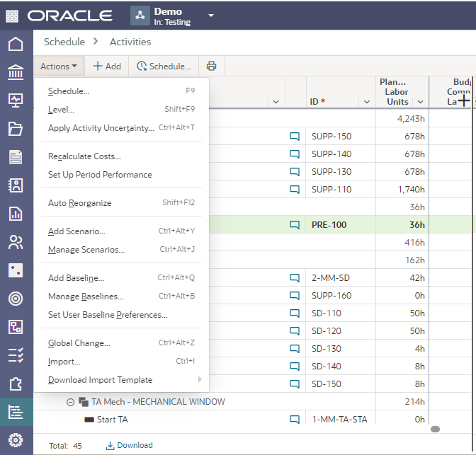Open the ID column dropdown chevron
The width and height of the screenshot is (476, 455).
pos(366,102)
